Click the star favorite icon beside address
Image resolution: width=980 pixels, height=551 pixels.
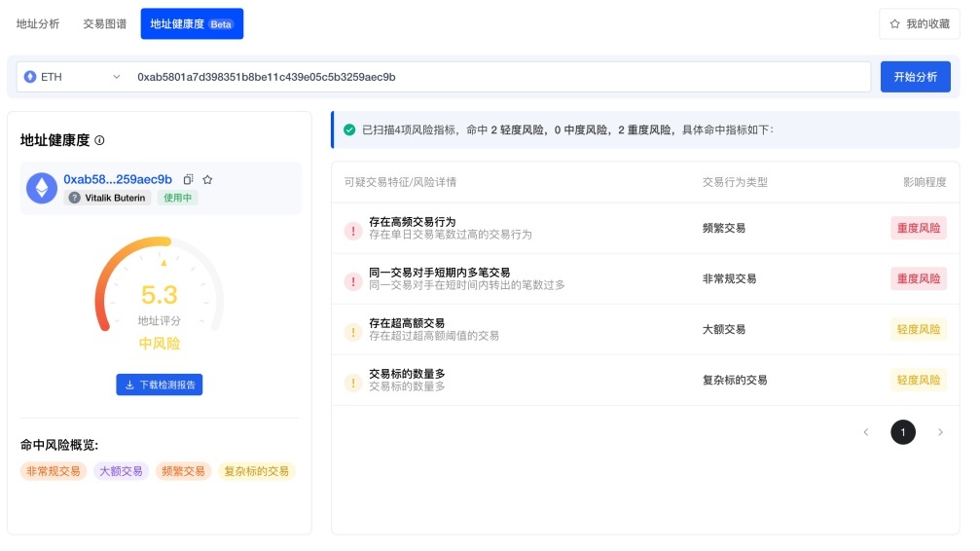pos(207,179)
